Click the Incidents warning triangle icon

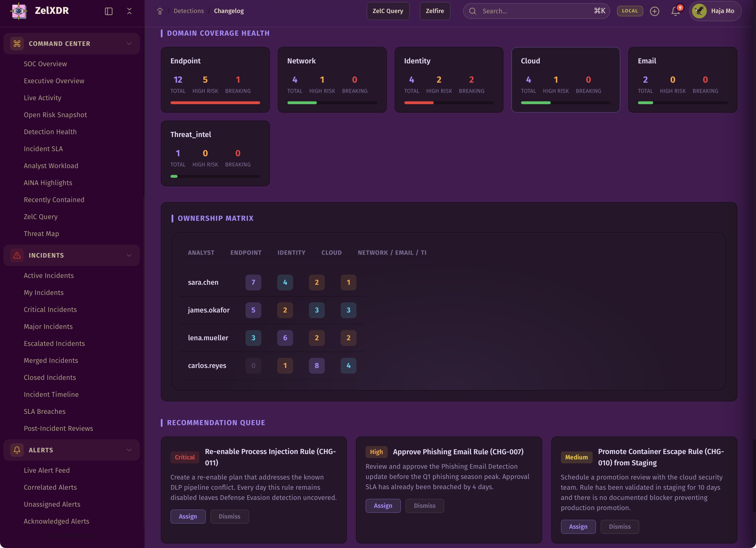[x=17, y=255]
